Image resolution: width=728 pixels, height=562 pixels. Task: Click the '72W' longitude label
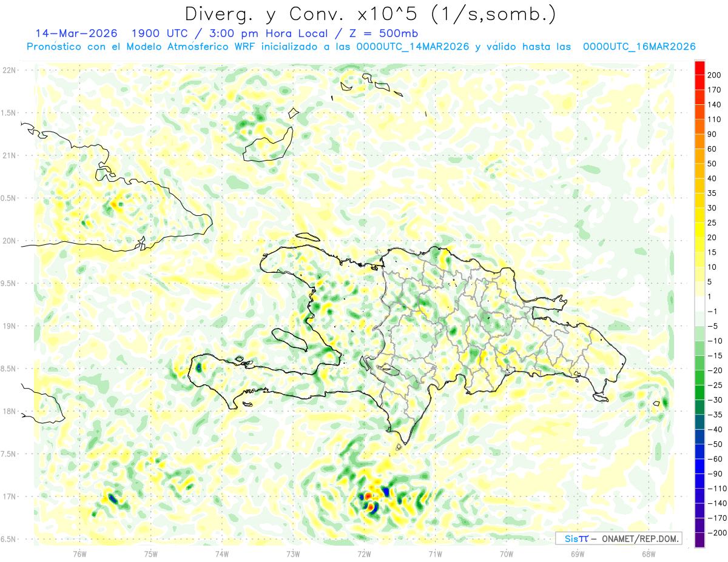pyautogui.click(x=364, y=554)
